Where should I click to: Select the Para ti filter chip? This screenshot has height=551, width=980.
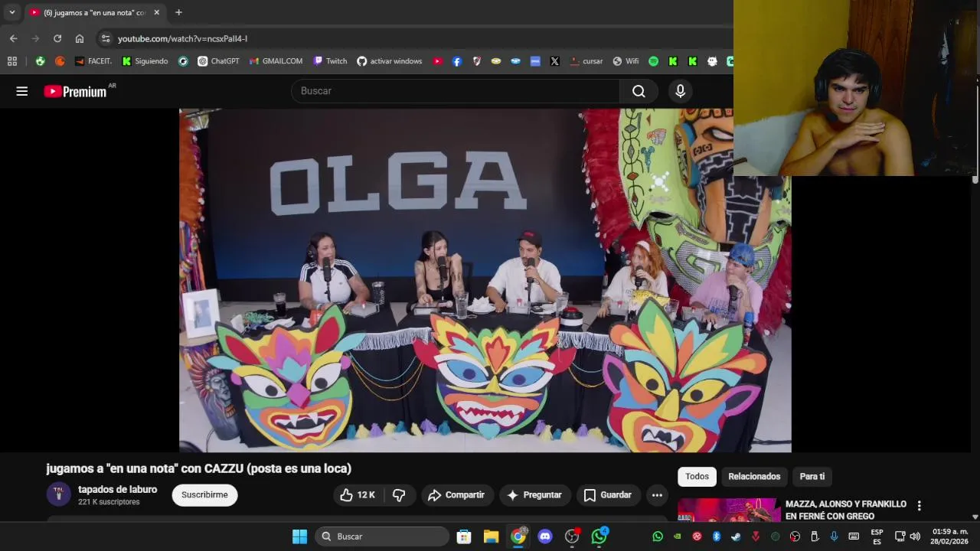(x=812, y=476)
